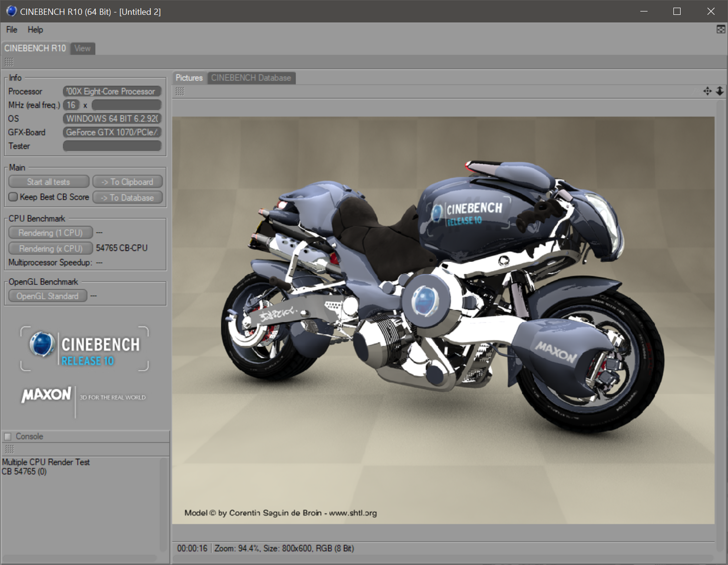Image resolution: width=728 pixels, height=565 pixels.
Task: Click the CINEBENCH Release 10 logo
Action: 85,349
